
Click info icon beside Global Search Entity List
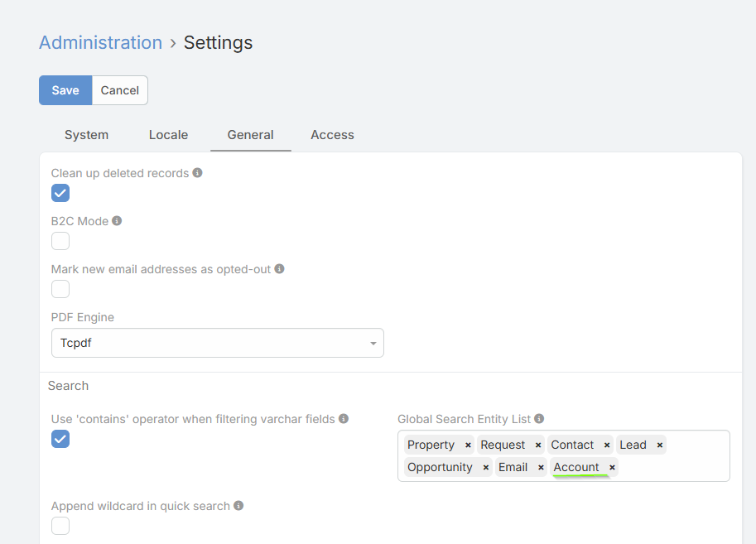click(x=539, y=419)
